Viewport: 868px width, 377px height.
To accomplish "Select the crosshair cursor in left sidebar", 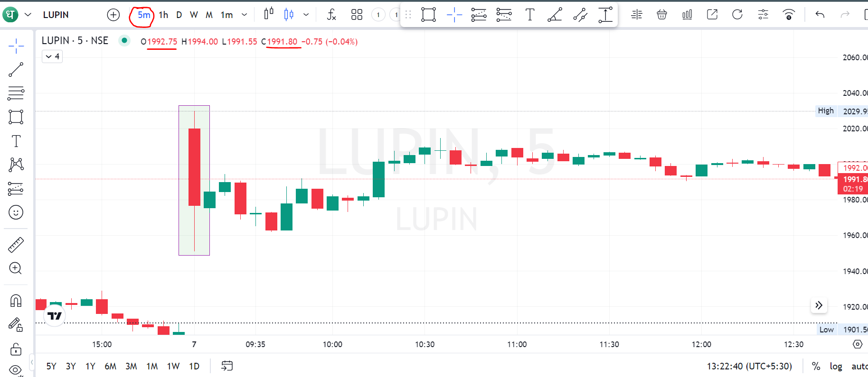I will coord(16,46).
